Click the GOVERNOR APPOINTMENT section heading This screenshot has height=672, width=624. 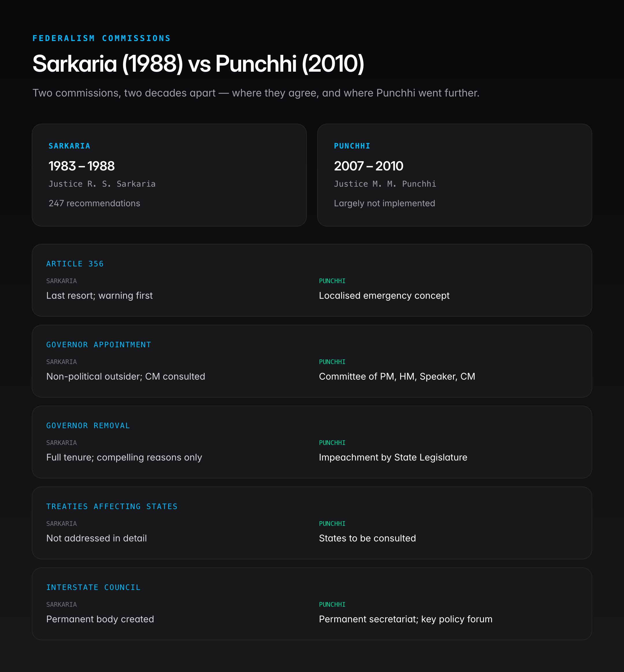click(99, 345)
